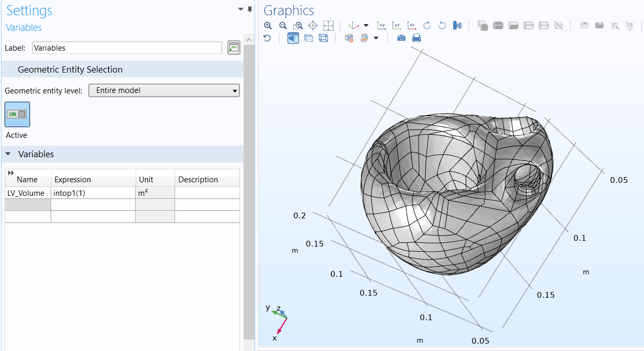Image resolution: width=644 pixels, height=351 pixels.
Task: Click the Zoom In magnifier icon
Action: [x=268, y=26]
